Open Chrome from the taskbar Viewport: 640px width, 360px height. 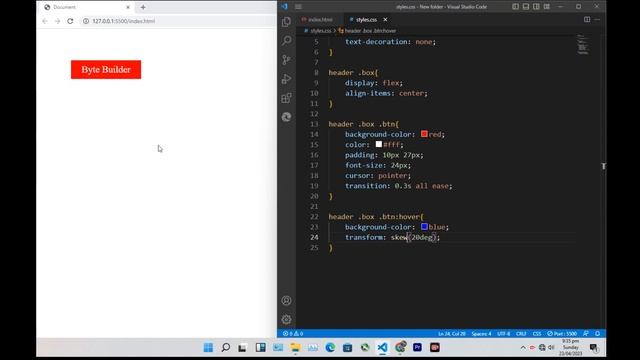[x=400, y=347]
